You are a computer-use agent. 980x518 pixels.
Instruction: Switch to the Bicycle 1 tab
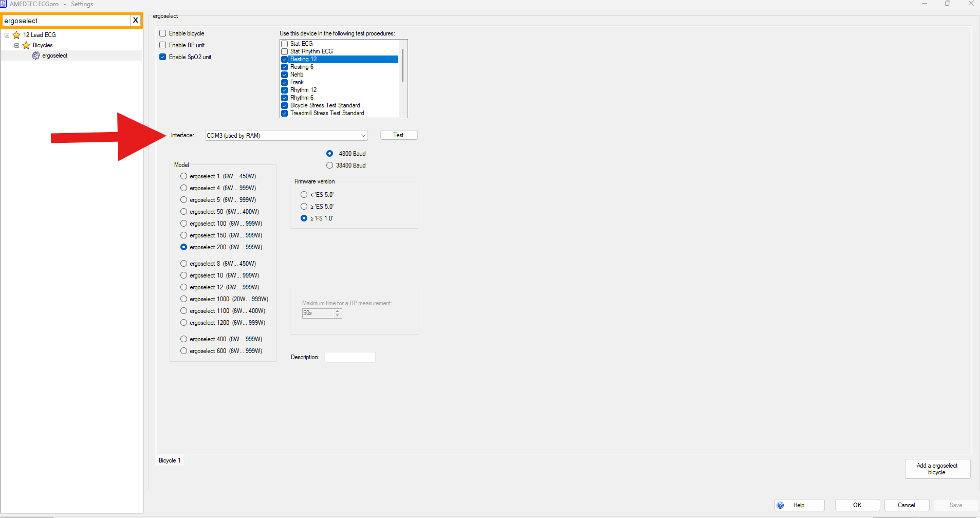point(170,460)
